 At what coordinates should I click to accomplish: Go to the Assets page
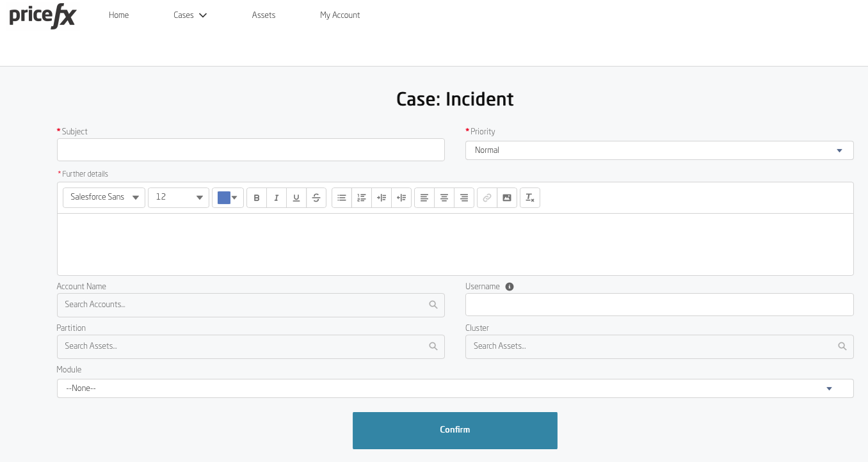click(x=264, y=15)
